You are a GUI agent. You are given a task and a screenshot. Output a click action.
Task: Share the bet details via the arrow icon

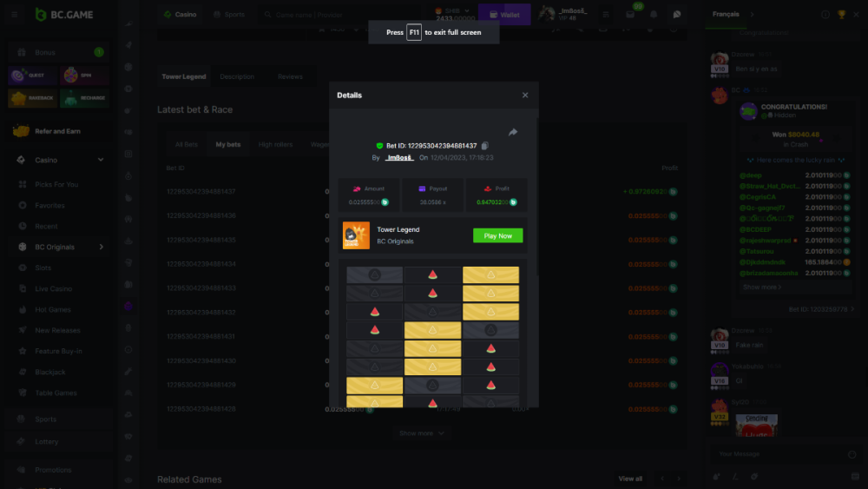pos(513,132)
